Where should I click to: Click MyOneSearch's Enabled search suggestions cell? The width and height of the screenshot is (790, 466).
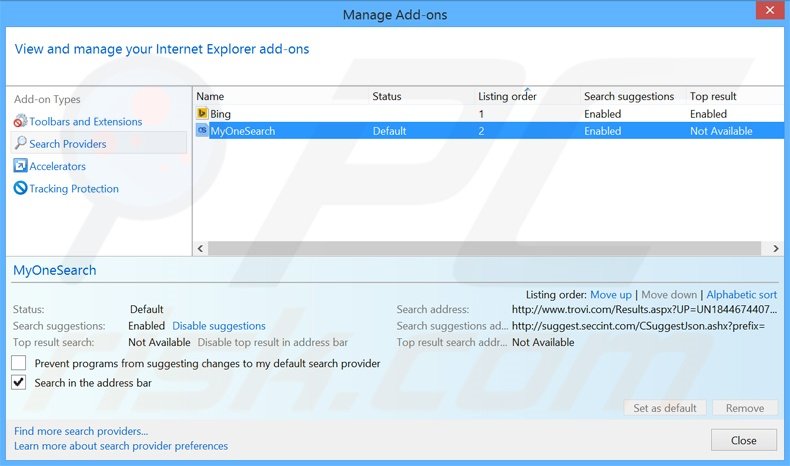point(603,131)
